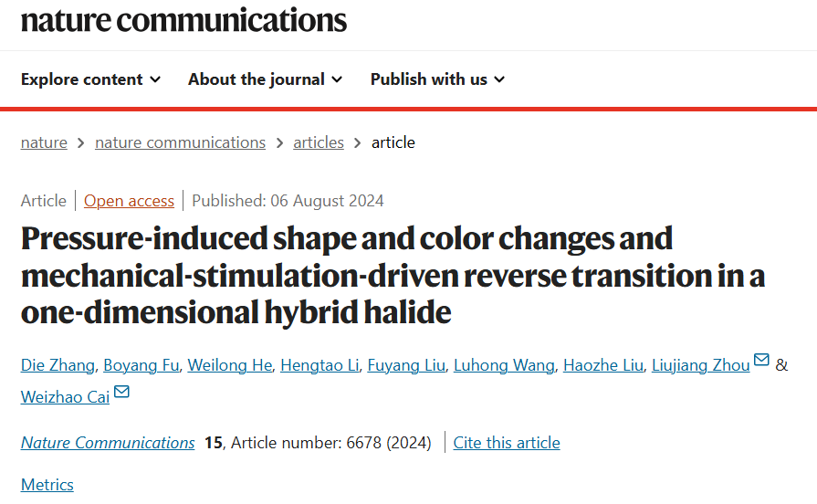Open nature communications breadcrumb link
The width and height of the screenshot is (817, 504).
click(x=180, y=142)
